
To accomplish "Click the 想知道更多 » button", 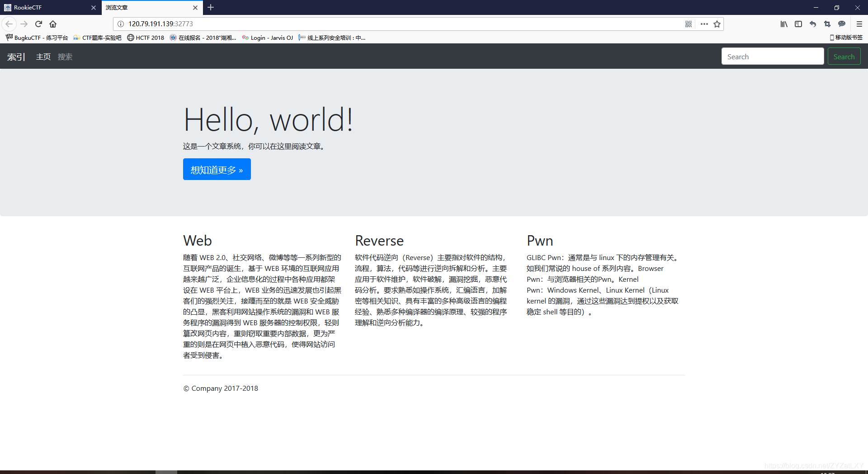I will (x=217, y=169).
